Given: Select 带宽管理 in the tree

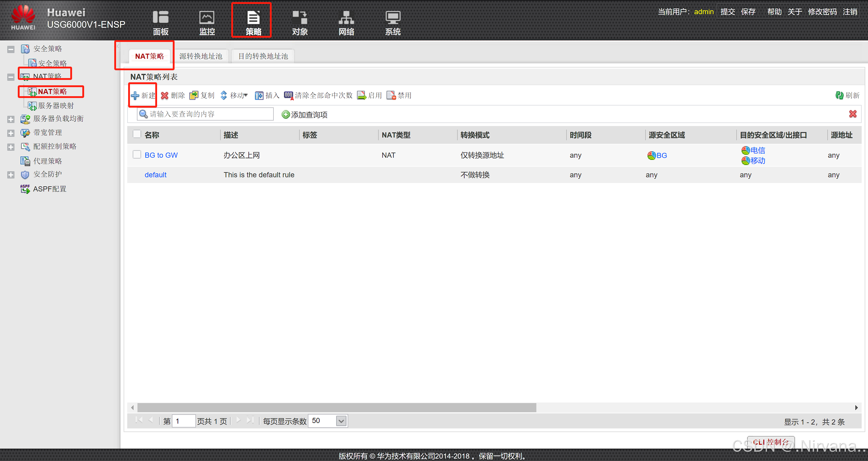Looking at the screenshot, I should [41, 132].
